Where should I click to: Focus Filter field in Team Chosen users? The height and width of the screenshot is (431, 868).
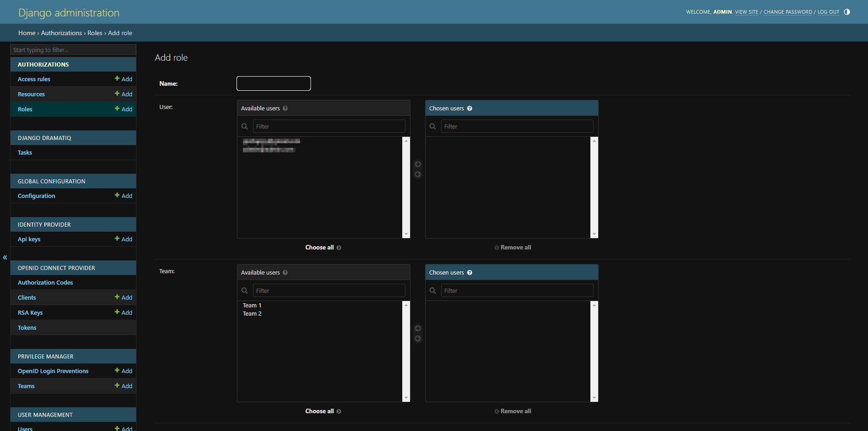click(517, 291)
